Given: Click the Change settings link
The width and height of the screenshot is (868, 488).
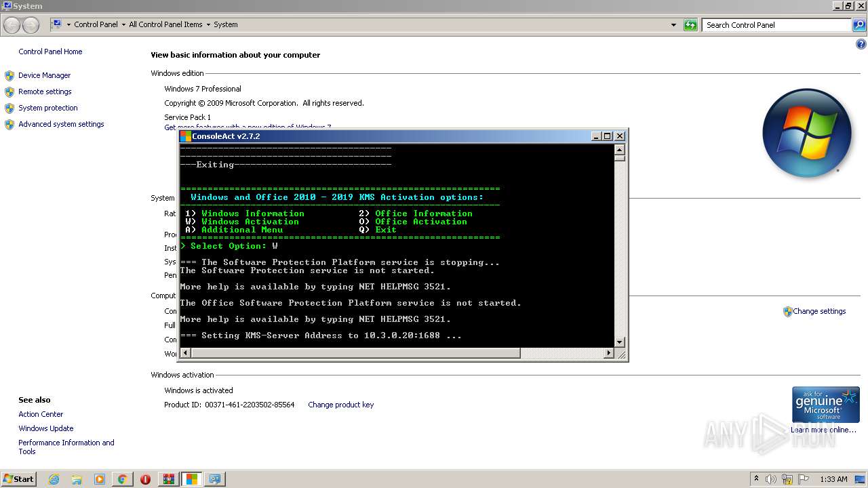Looking at the screenshot, I should pos(819,311).
